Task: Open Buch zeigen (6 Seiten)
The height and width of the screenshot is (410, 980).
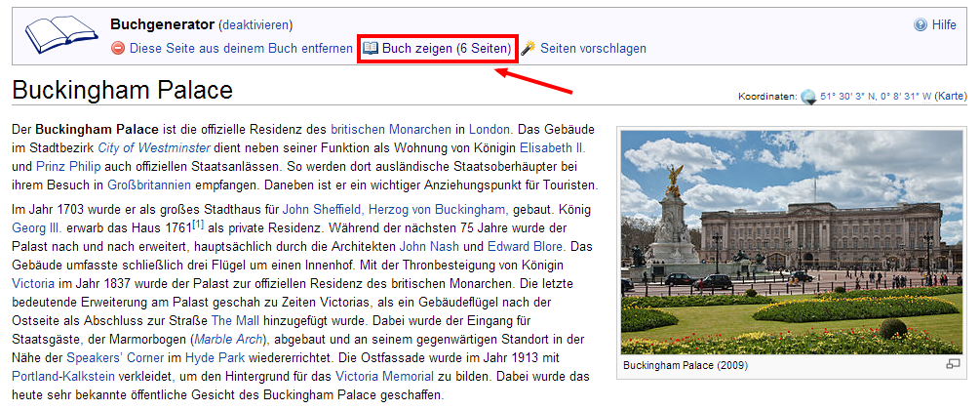Action: click(447, 48)
